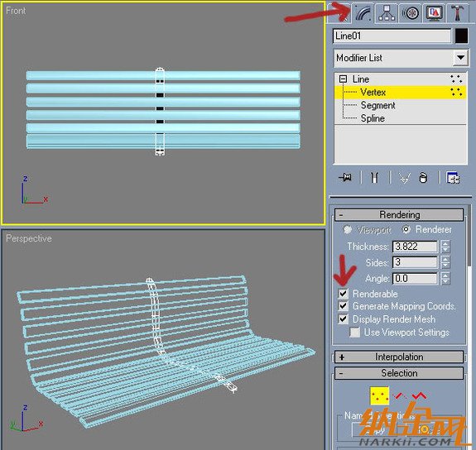Image resolution: width=476 pixels, height=450 pixels.
Task: Open the Display panel icon
Action: pyautogui.click(x=435, y=12)
